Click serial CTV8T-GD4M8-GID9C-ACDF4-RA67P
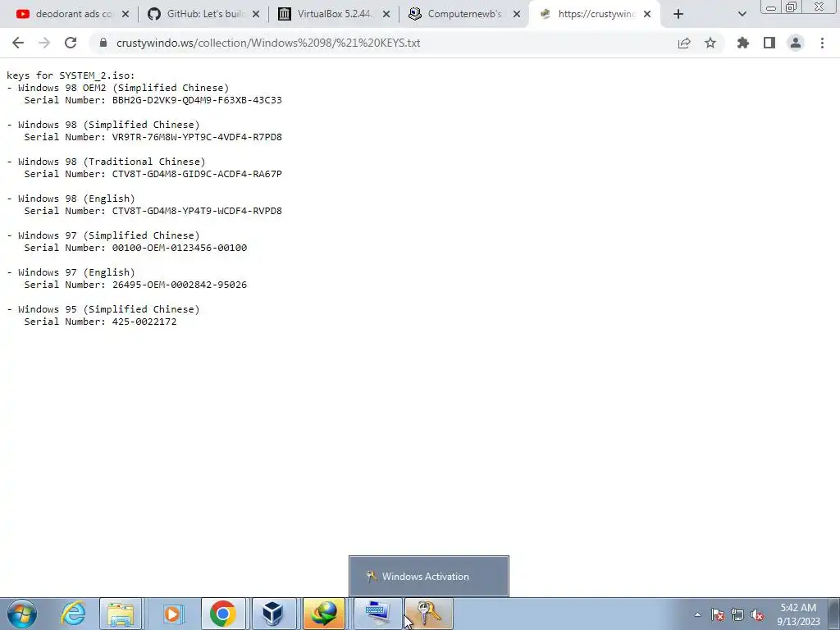 [x=197, y=174]
